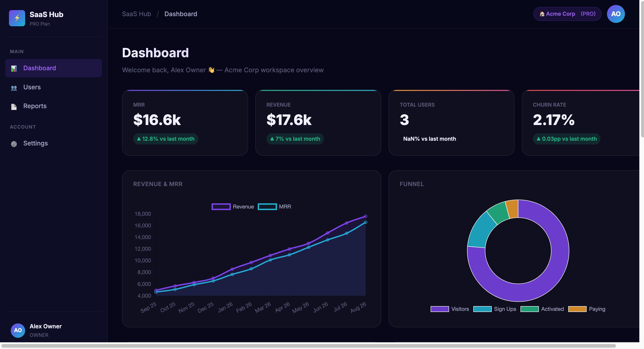Click the SaaS Hub breadcrumb link
Viewport: 644px width, 349px height.
[x=137, y=14]
